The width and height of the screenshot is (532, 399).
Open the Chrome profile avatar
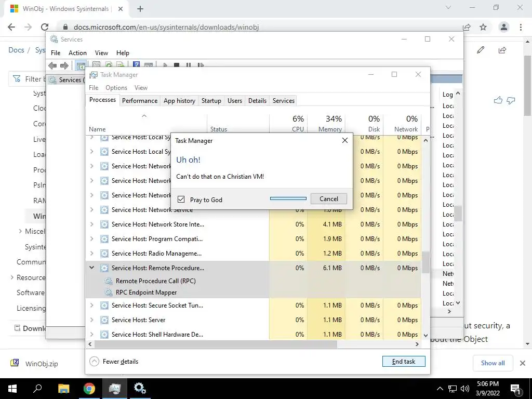(504, 27)
